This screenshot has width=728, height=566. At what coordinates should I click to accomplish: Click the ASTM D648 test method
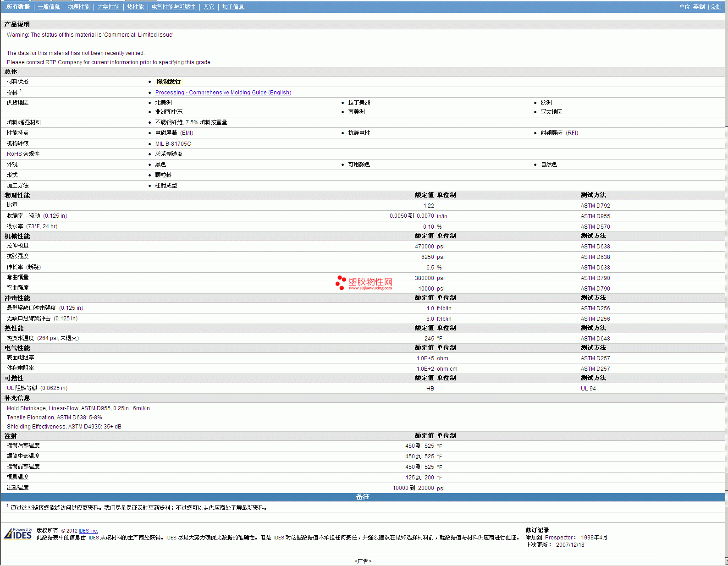coord(595,339)
